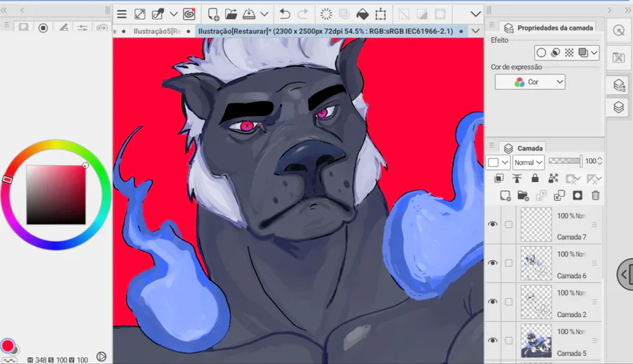Click the save icon in the command bar
The image size is (633, 364).
click(249, 15)
